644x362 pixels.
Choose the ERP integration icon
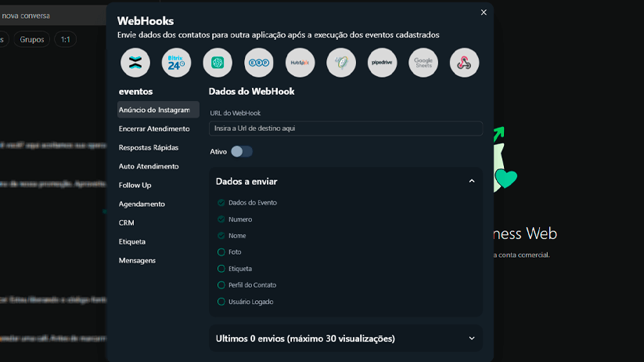[259, 63]
